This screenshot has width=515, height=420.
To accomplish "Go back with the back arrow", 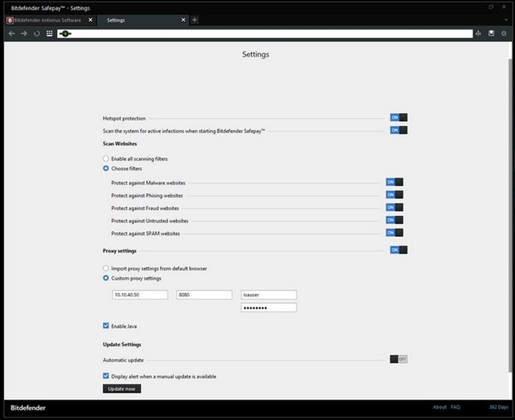I will pyautogui.click(x=12, y=34).
